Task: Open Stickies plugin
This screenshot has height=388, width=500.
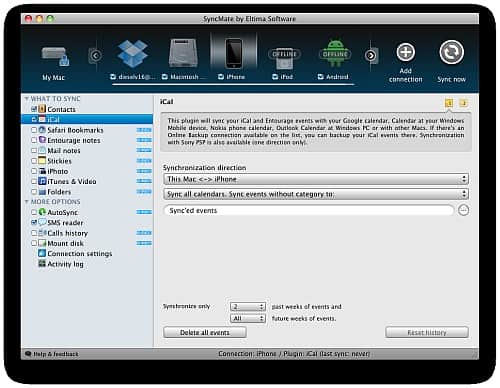Action: click(59, 161)
